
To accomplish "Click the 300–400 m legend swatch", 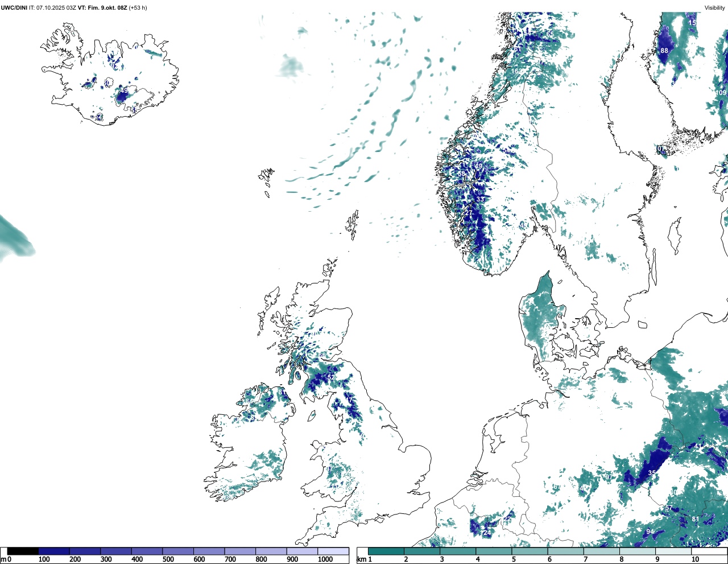I will click(116, 551).
